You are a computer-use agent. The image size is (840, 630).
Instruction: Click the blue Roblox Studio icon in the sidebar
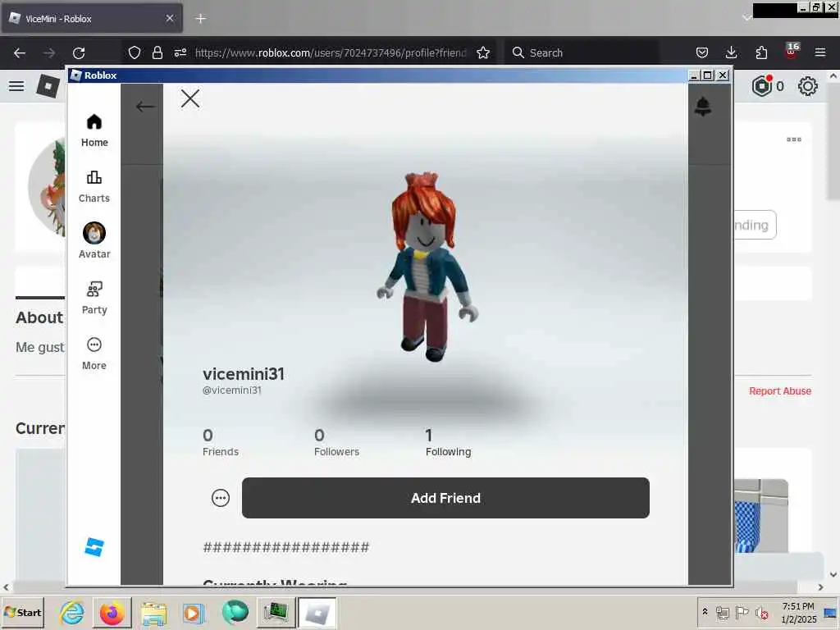pyautogui.click(x=94, y=547)
